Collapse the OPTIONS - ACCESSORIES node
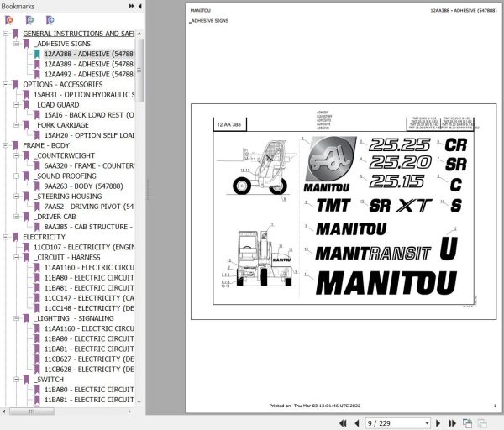 tap(6, 84)
